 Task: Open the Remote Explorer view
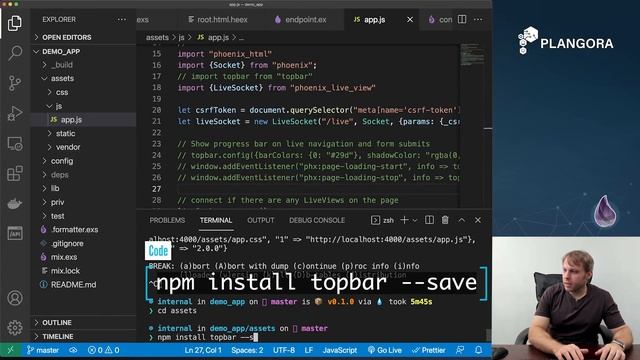coord(15,144)
